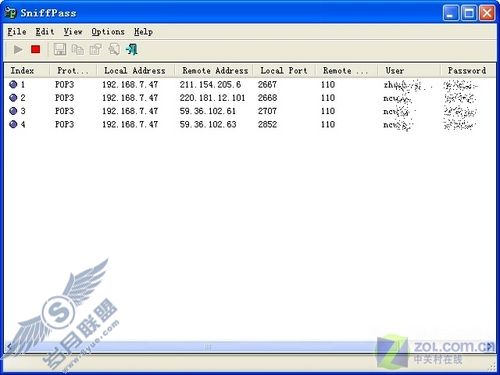Click remote address 59.36.102.61

click(x=208, y=111)
